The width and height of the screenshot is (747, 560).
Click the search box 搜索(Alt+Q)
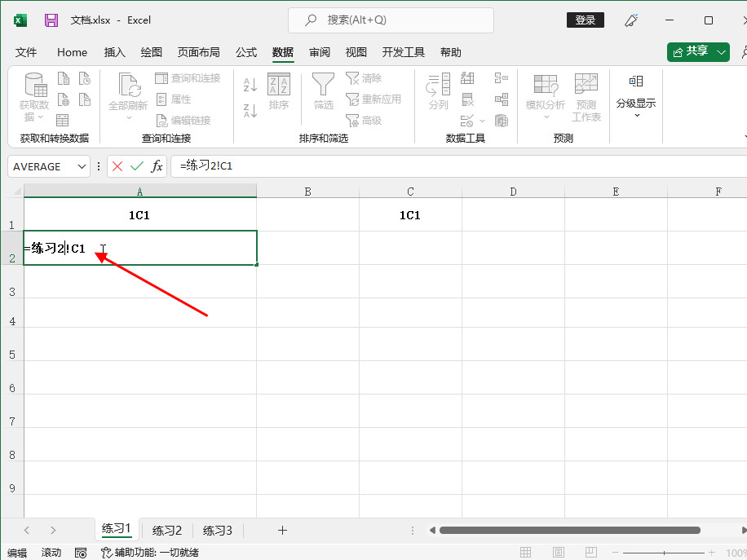(x=391, y=20)
